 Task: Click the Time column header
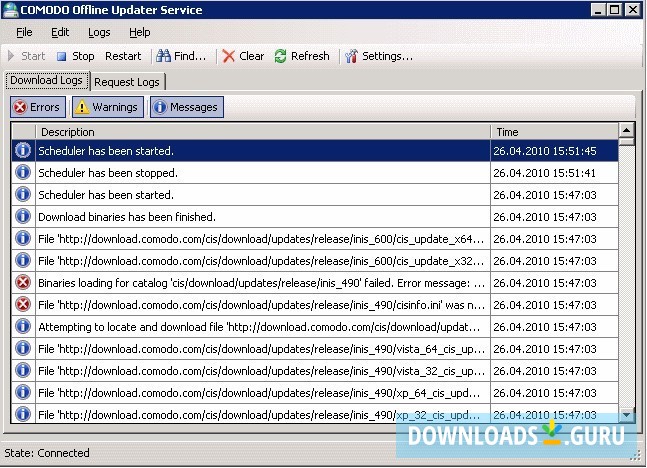pos(554,132)
